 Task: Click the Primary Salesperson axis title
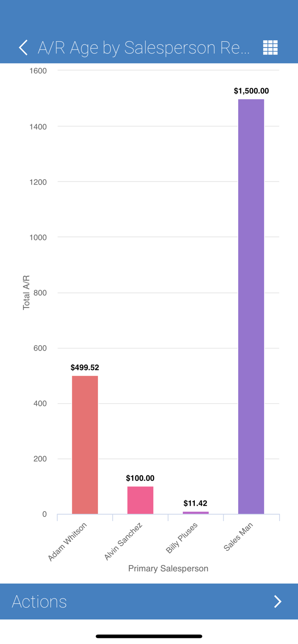pyautogui.click(x=168, y=568)
